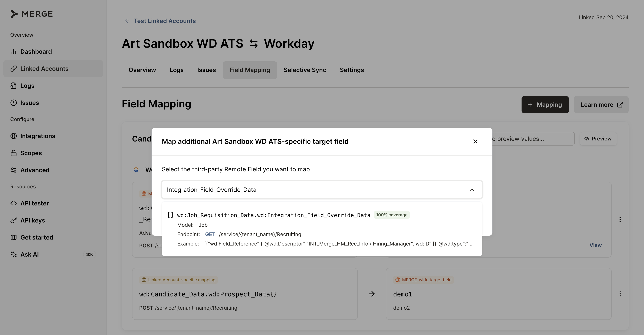Click the Scopes lock icon
This screenshot has width=644, height=335.
(x=13, y=153)
